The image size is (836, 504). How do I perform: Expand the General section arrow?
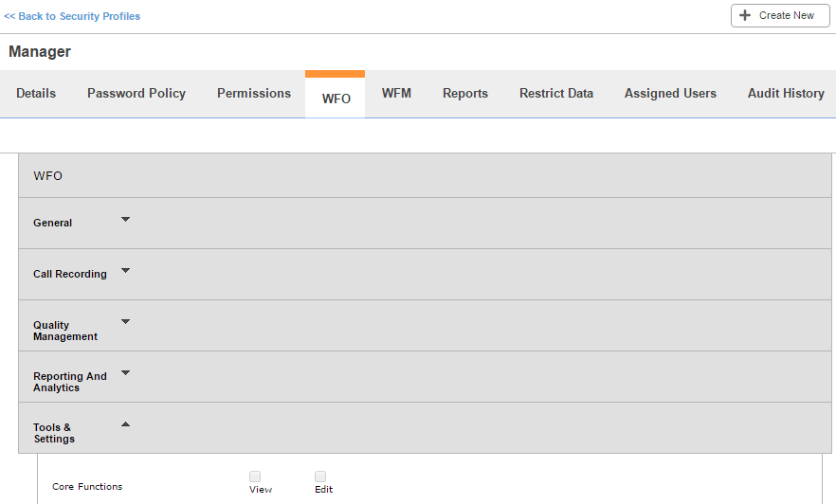pyautogui.click(x=125, y=219)
